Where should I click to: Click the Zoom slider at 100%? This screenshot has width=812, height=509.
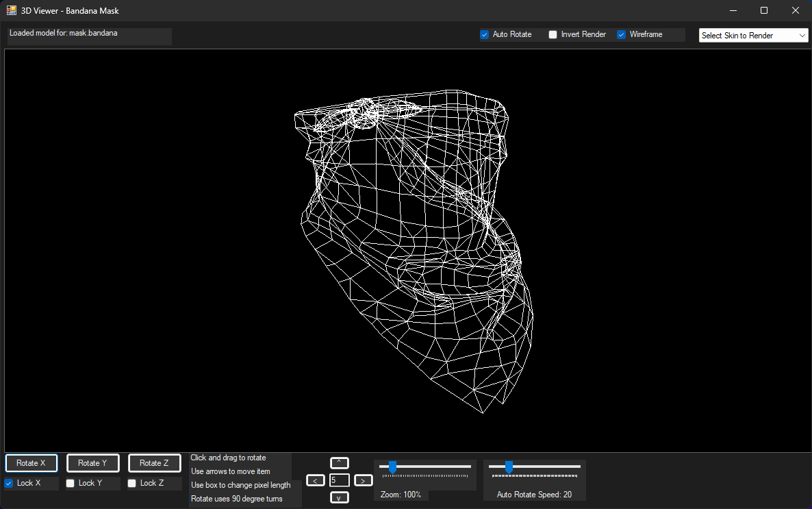coord(392,467)
